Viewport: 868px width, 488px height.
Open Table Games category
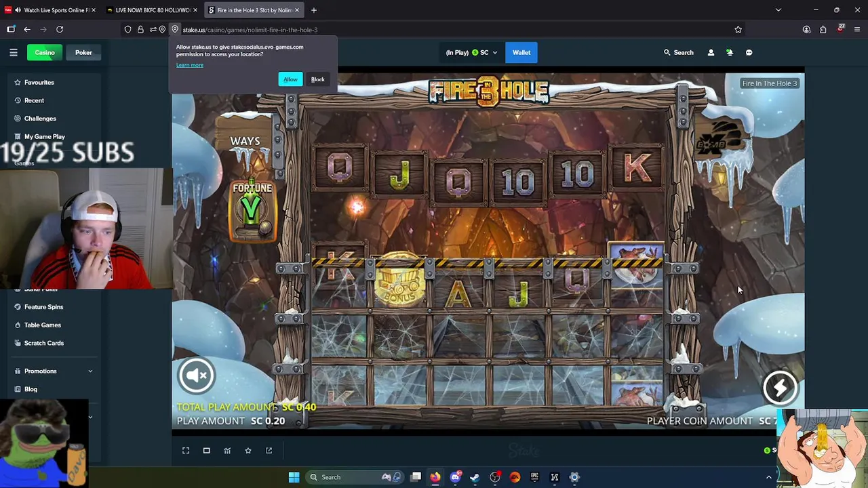coord(42,325)
